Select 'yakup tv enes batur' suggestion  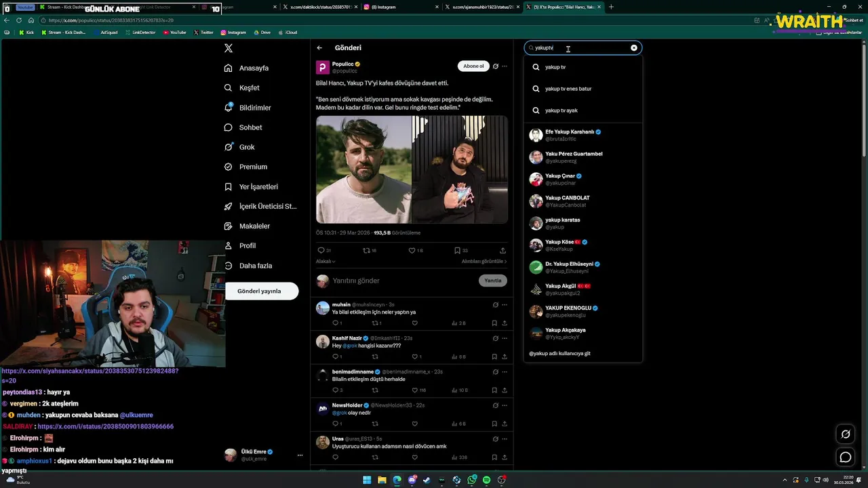click(583, 89)
